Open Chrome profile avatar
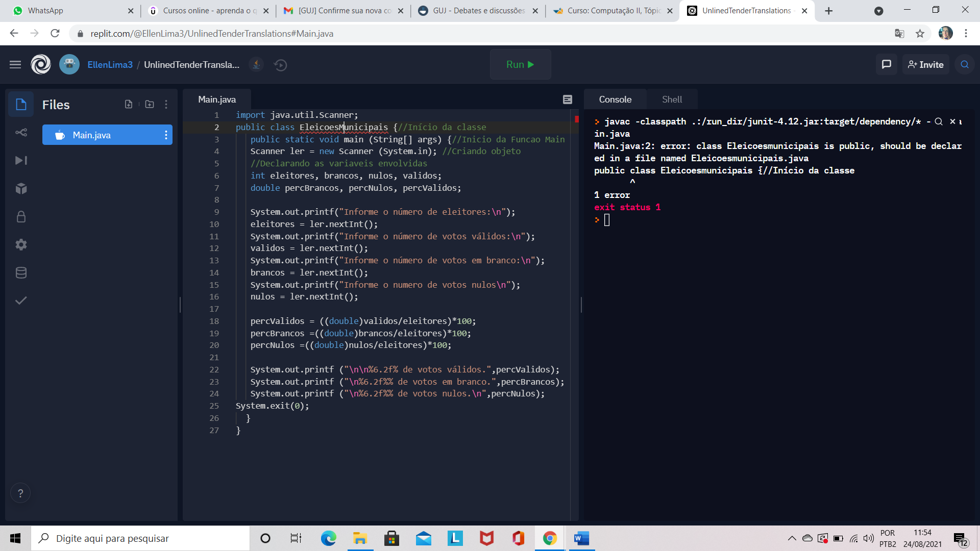980x551 pixels. click(945, 34)
